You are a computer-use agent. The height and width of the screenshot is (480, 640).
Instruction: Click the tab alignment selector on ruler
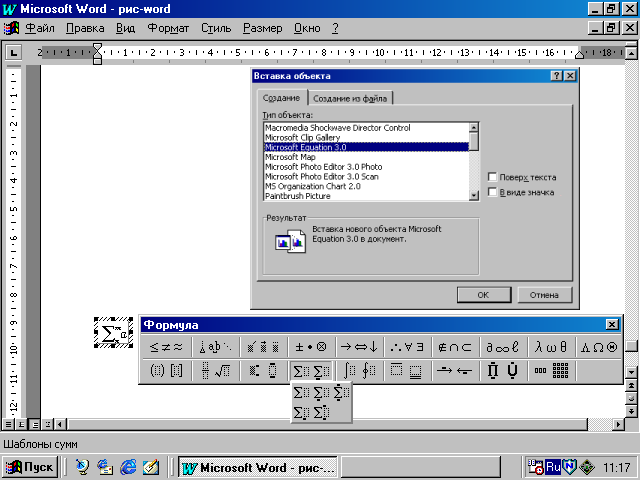pyautogui.click(x=13, y=52)
